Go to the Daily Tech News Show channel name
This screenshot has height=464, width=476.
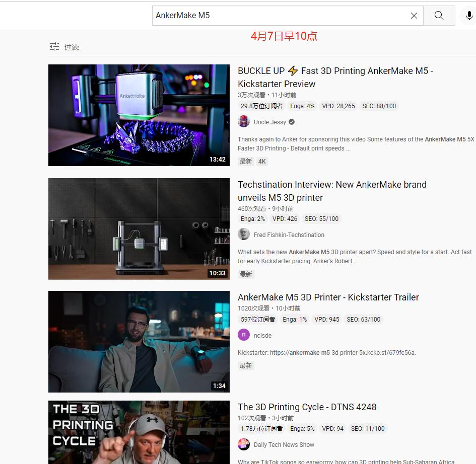pyautogui.click(x=284, y=444)
